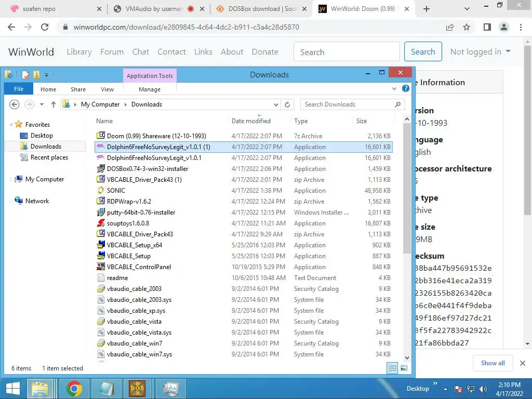Switch to soafen repo browser tab
Image resolution: width=532 pixels, height=399 pixels.
[x=54, y=9]
